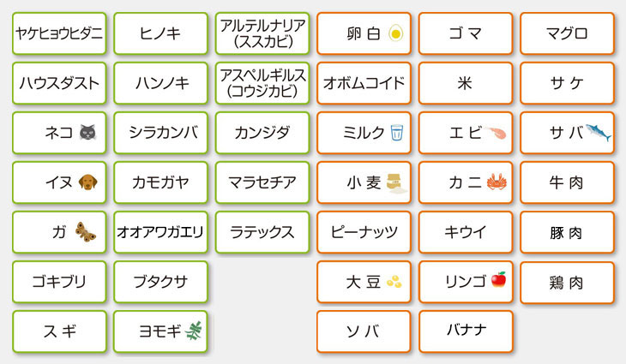This screenshot has height=364, width=626.
Task: Select the ハウスダスト allergen box
Action: pos(59,83)
